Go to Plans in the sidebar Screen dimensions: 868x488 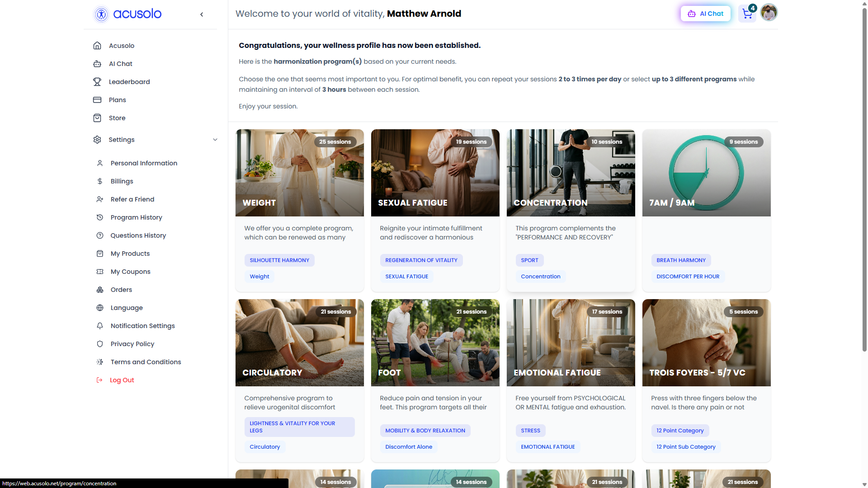point(118,100)
